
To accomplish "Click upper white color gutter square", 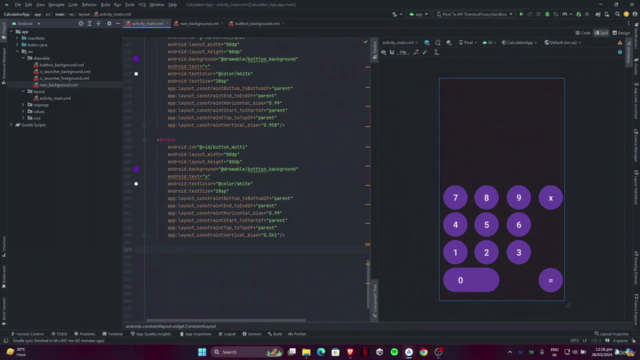I will pyautogui.click(x=136, y=74).
